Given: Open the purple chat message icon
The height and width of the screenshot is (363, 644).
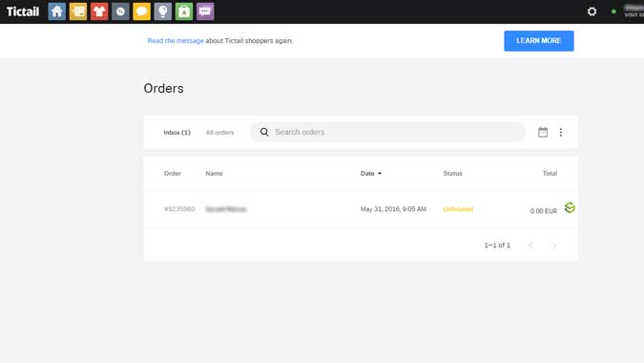Looking at the screenshot, I should 205,11.
